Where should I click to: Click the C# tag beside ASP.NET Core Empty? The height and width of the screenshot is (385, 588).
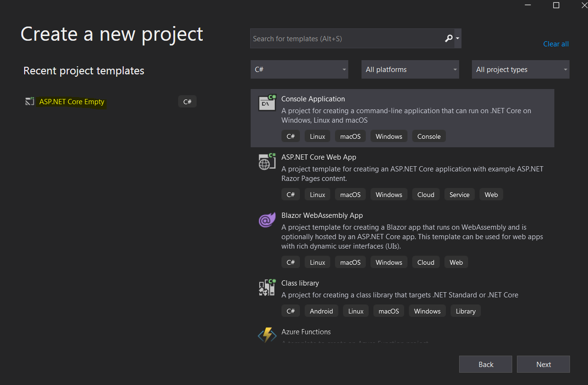pos(187,101)
